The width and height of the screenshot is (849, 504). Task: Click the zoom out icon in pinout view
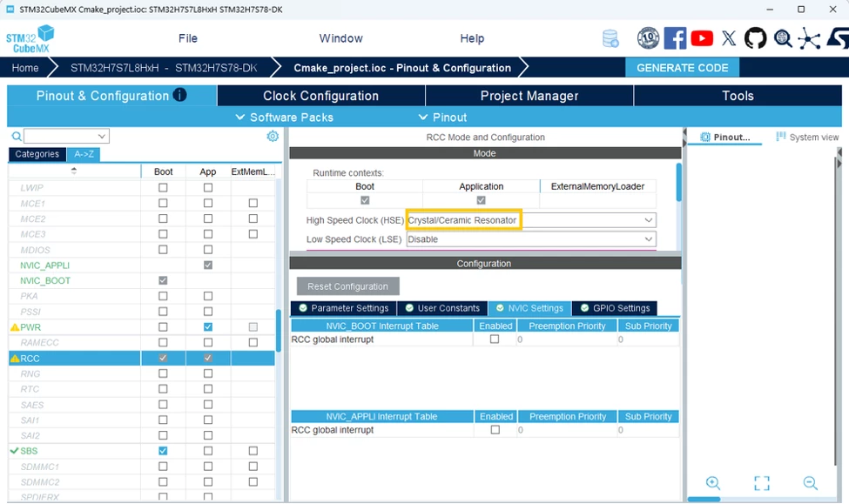[811, 483]
